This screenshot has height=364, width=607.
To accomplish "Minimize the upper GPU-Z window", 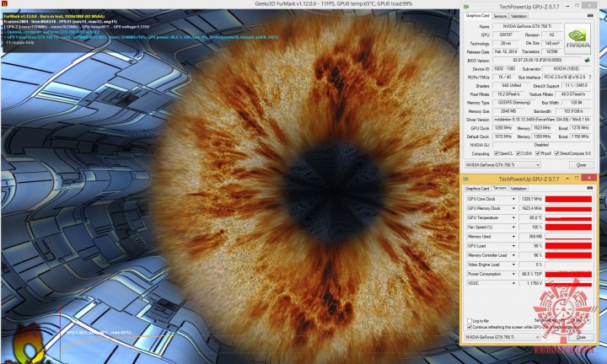I will coord(567,6).
